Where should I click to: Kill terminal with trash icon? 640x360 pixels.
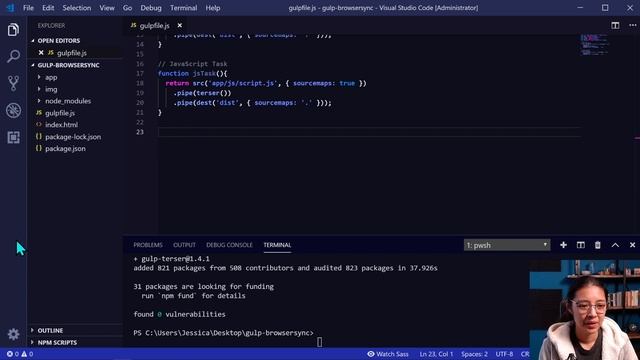tap(598, 245)
